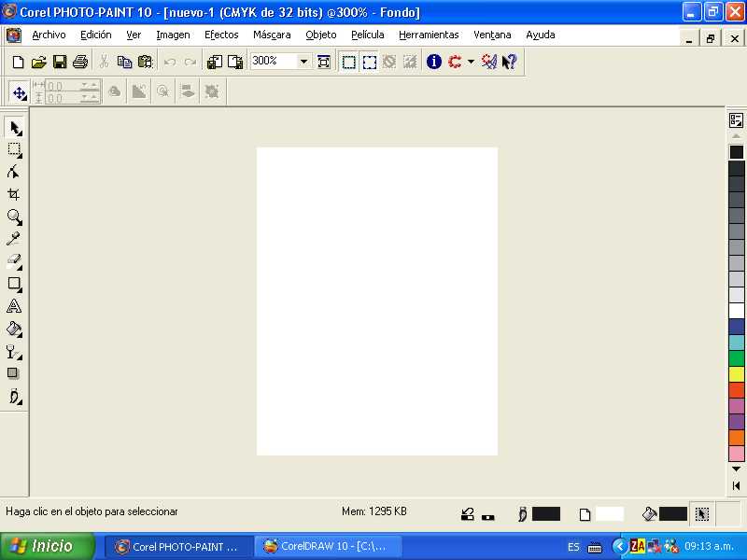Open the Efectos menu
747x560 pixels.
point(221,35)
